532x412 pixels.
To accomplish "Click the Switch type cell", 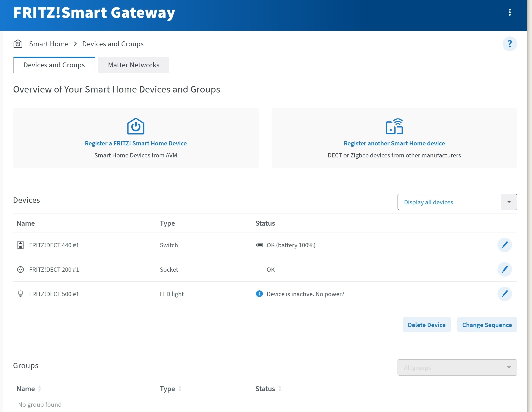I will coord(169,245).
